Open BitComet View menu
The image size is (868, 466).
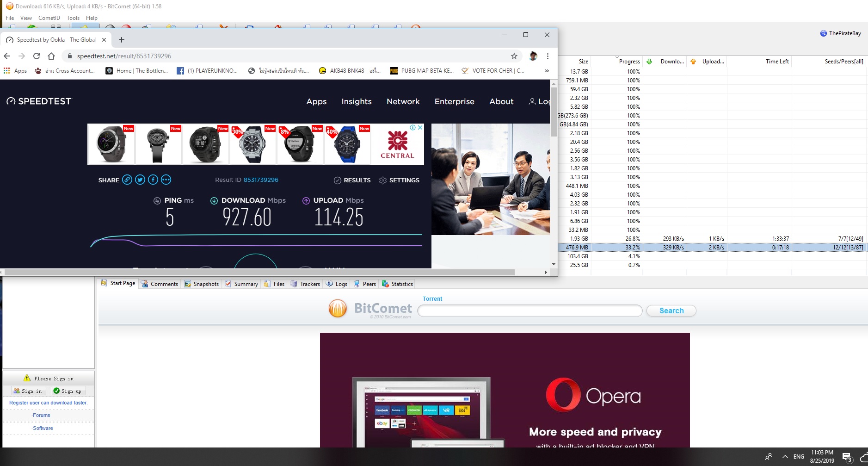[x=26, y=18]
